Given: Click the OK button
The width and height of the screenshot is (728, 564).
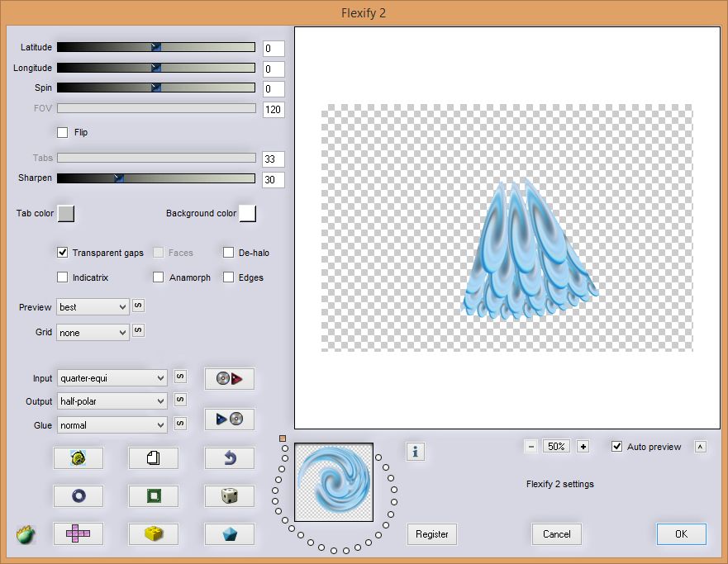Looking at the screenshot, I should tap(681, 534).
